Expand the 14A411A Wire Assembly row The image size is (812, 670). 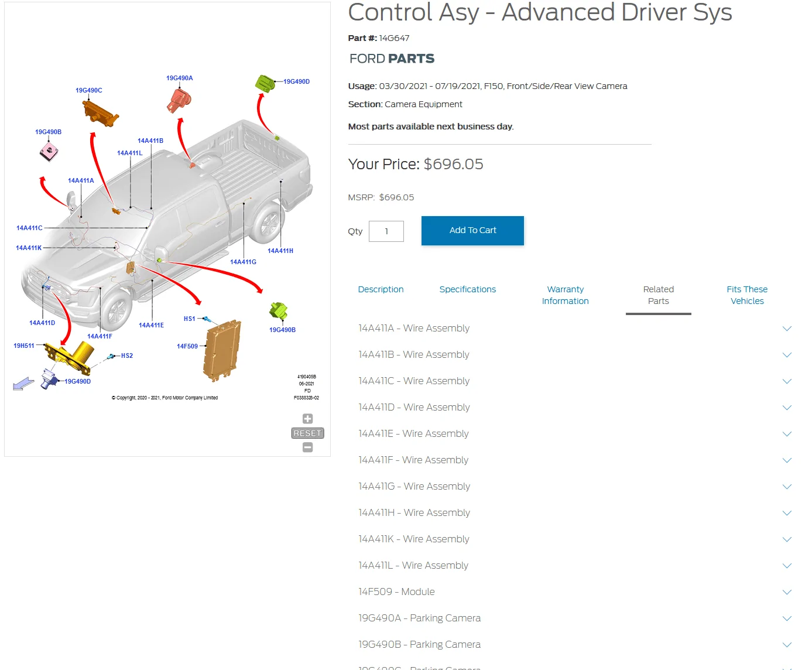pyautogui.click(x=787, y=329)
